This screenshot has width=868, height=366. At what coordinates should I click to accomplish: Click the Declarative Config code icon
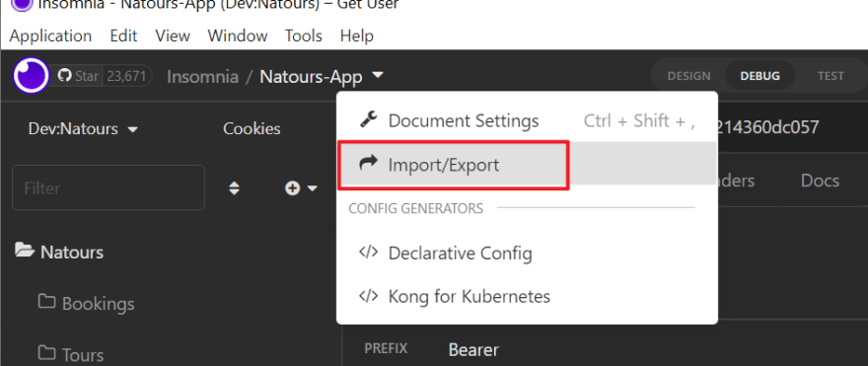click(369, 253)
